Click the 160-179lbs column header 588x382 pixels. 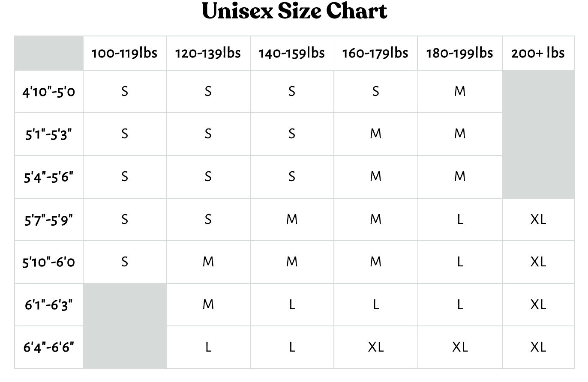[375, 53]
